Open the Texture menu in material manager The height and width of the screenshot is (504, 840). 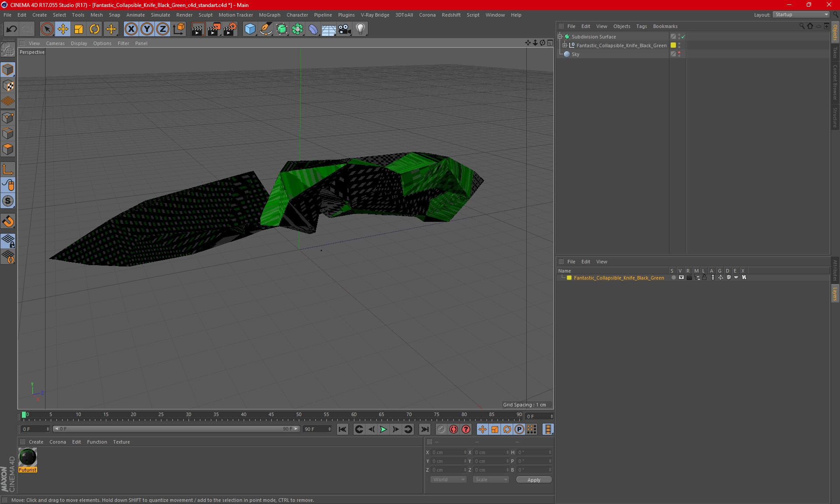pos(121,442)
